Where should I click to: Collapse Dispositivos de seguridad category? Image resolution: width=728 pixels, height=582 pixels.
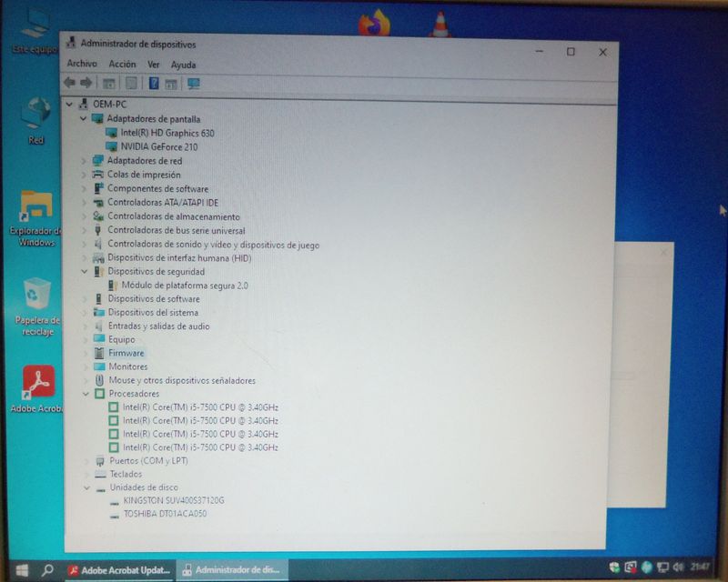[x=85, y=272]
